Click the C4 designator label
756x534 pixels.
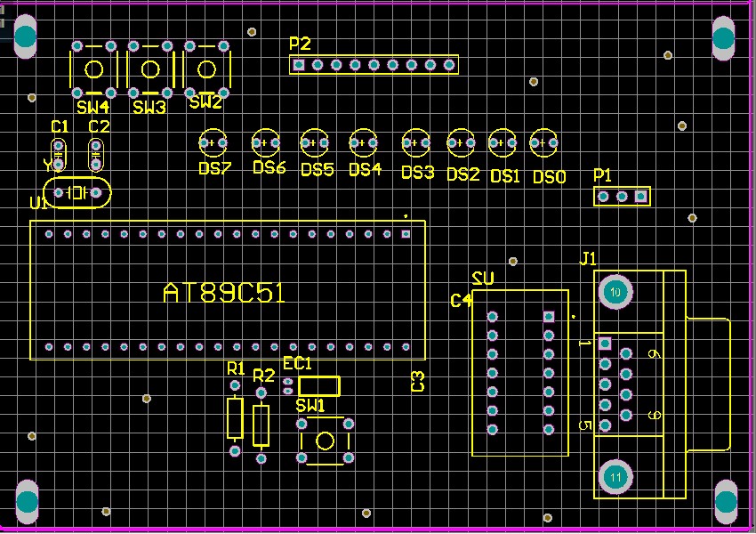[461, 301]
